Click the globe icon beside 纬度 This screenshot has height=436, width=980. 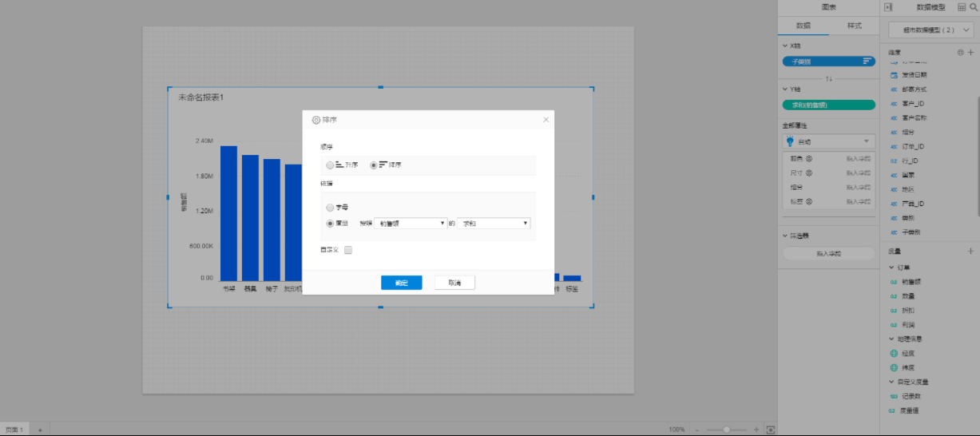point(894,367)
